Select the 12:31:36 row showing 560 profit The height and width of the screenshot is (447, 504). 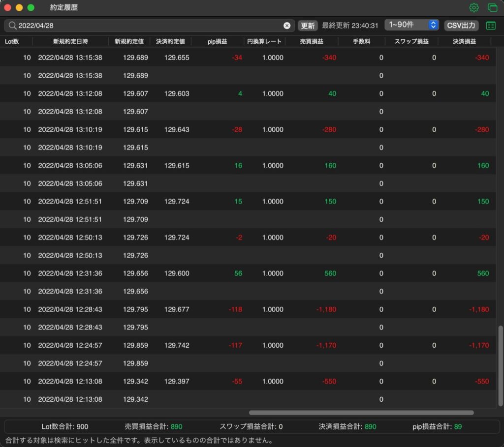click(248, 273)
